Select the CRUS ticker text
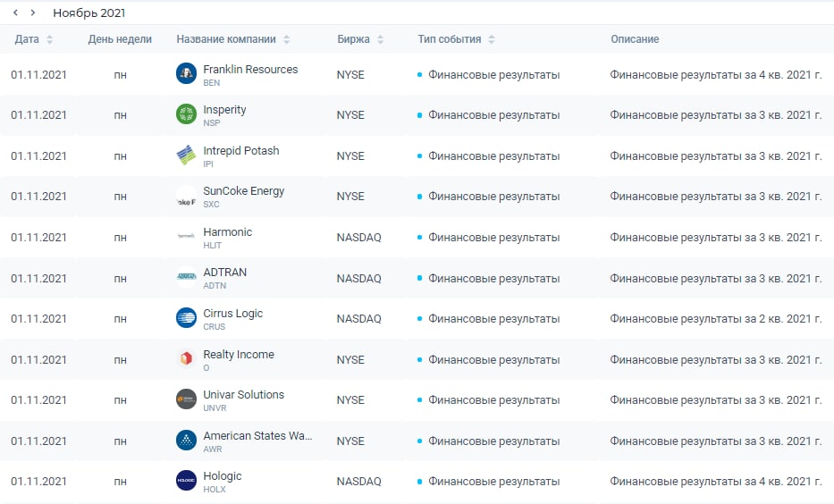Viewport: 834px width, 504px height. [214, 327]
